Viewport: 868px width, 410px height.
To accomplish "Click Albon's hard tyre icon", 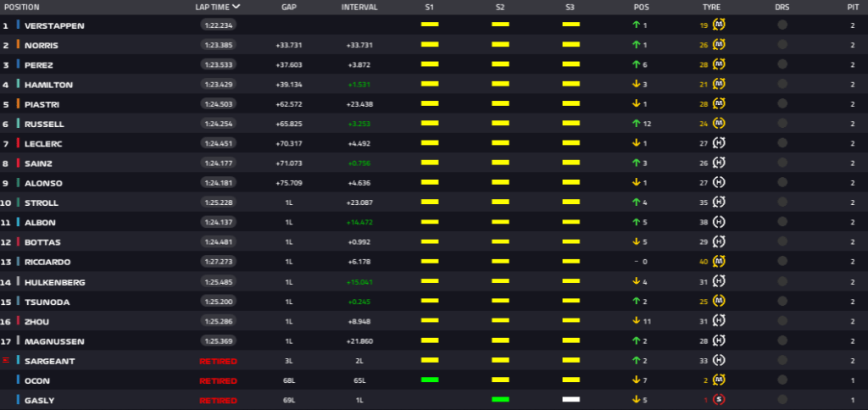I will pos(719,222).
